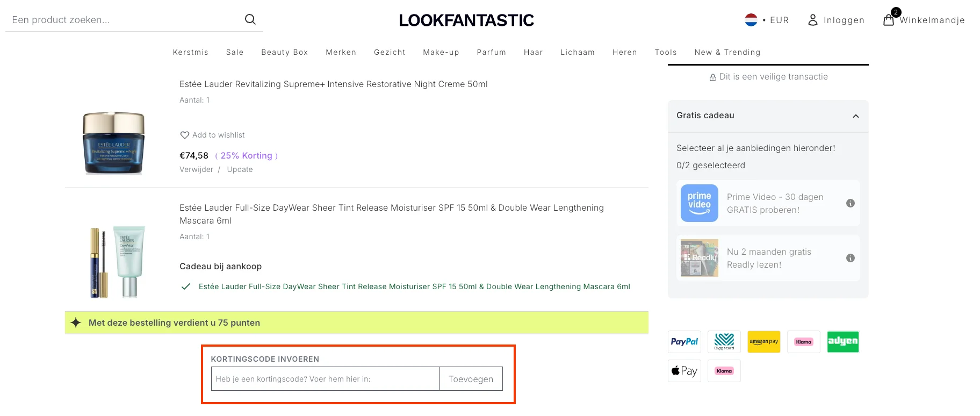The width and height of the screenshot is (980, 416).
Task: Click 'Dit is een veilige transactie' text
Action: click(774, 77)
